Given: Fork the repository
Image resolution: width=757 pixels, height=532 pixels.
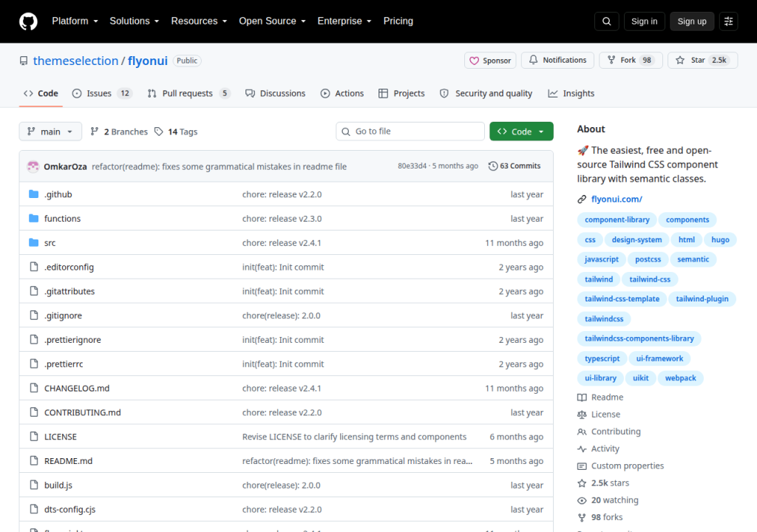Looking at the screenshot, I should point(631,61).
